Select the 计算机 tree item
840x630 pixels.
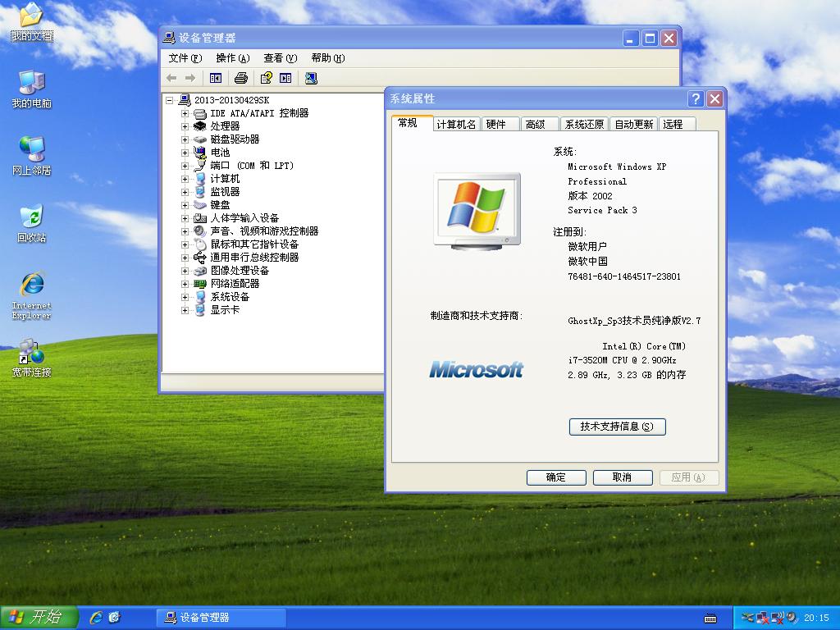[225, 179]
